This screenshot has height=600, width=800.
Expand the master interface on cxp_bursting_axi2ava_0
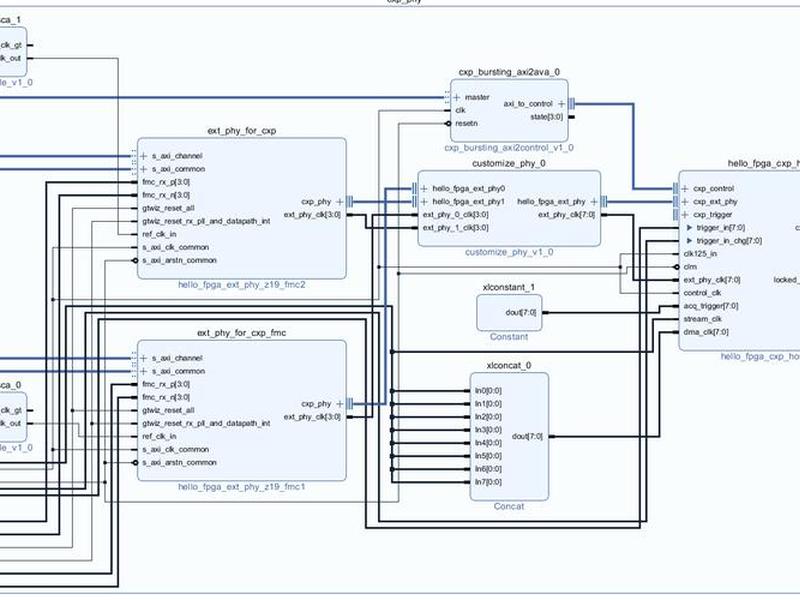(x=456, y=97)
